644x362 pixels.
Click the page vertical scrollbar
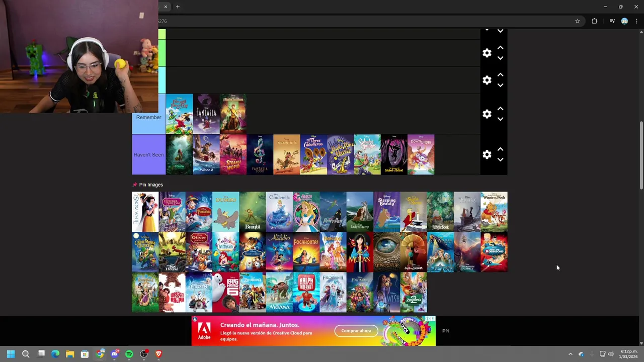tap(641, 156)
